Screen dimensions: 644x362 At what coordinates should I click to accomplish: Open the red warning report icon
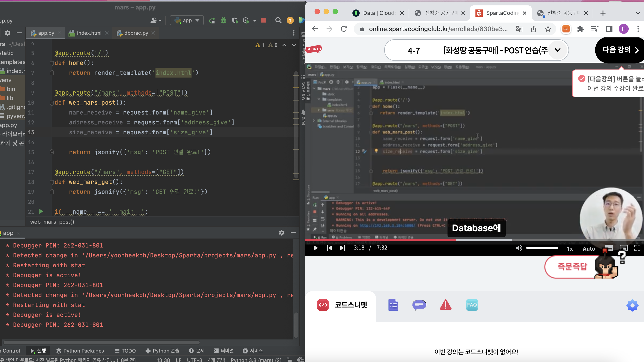[446, 305]
